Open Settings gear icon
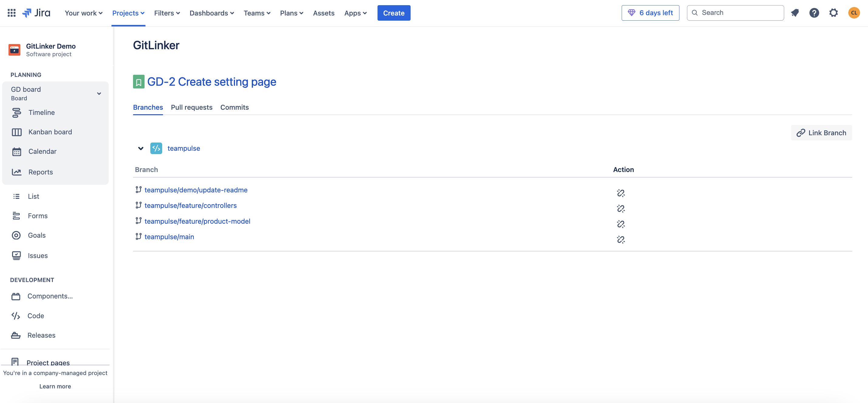This screenshot has height=403, width=868. tap(833, 13)
